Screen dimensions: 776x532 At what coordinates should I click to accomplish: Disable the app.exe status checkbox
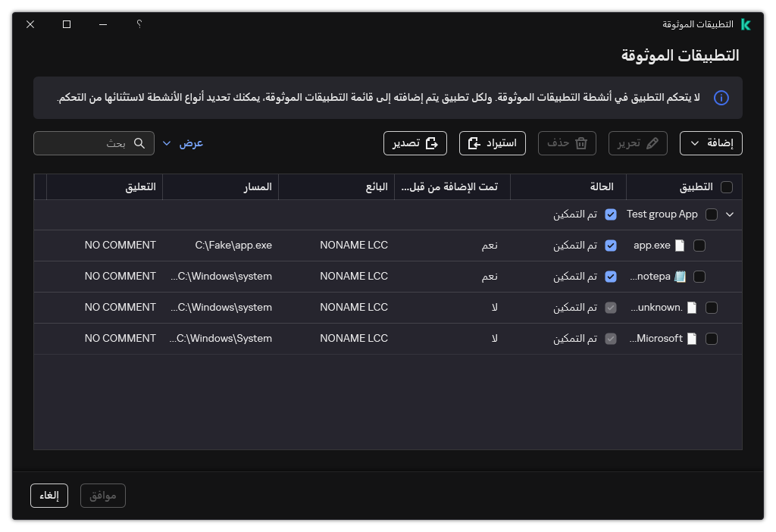pos(611,245)
